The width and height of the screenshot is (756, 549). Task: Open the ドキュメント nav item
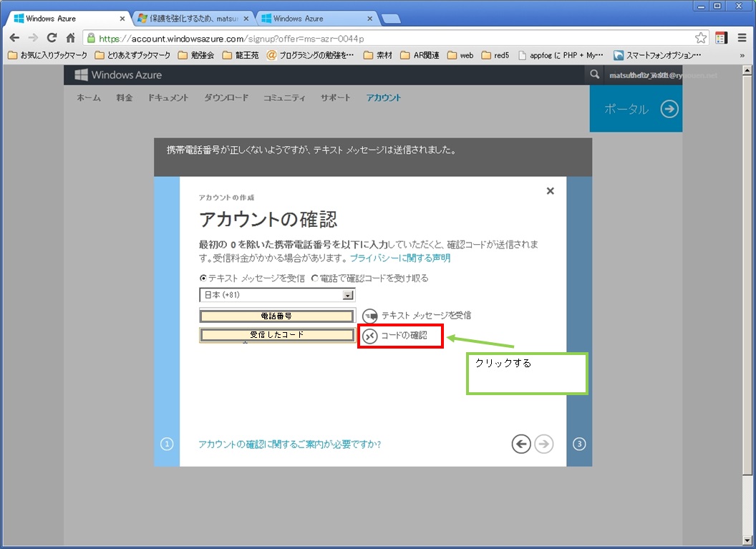(x=168, y=98)
